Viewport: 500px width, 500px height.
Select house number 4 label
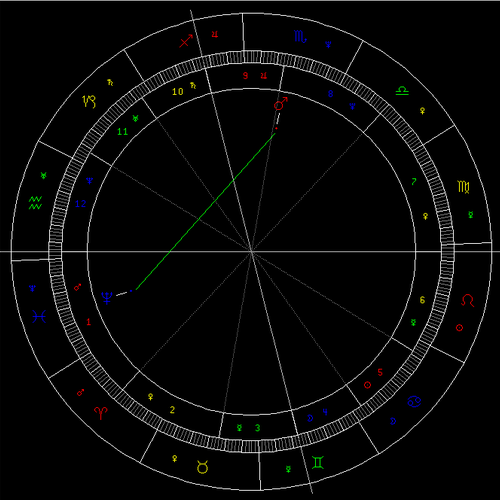325,412
